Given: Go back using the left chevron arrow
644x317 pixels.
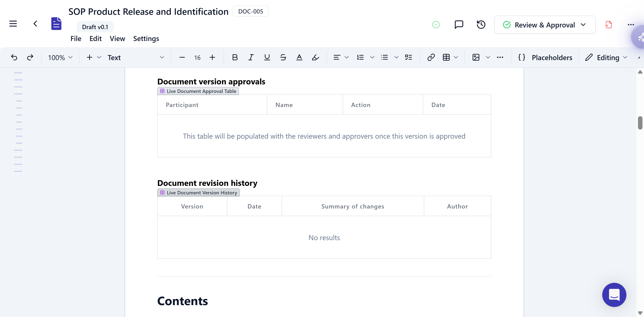Looking at the screenshot, I should click(x=35, y=24).
